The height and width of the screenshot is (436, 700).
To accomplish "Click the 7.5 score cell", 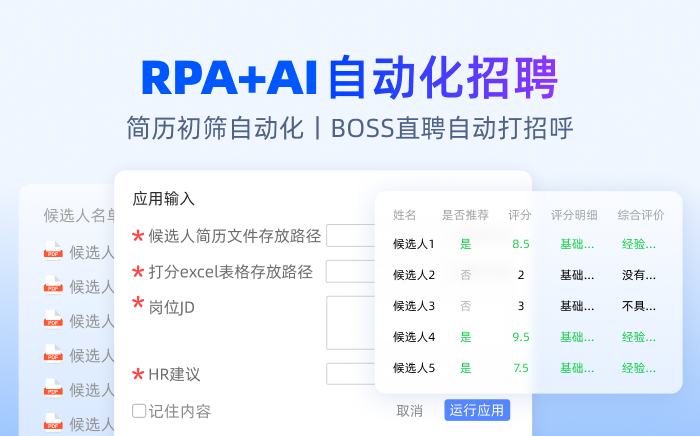I will (x=521, y=368).
